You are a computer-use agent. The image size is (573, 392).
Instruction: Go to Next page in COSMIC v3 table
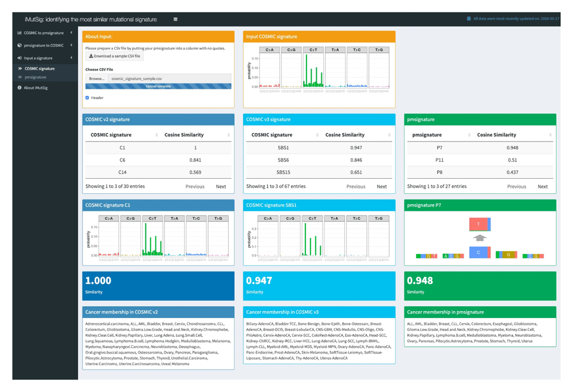tap(382, 186)
